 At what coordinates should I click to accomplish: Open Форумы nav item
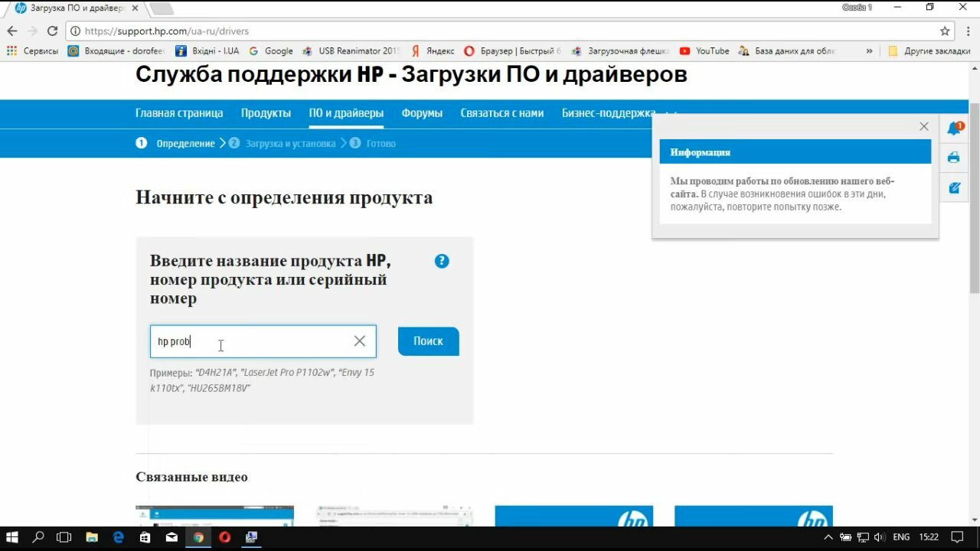(422, 113)
